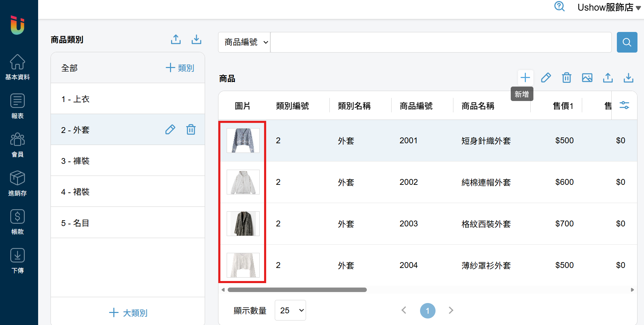Expand the display count 25 dropdown
Screen dimensions: 644x325
tap(290, 310)
